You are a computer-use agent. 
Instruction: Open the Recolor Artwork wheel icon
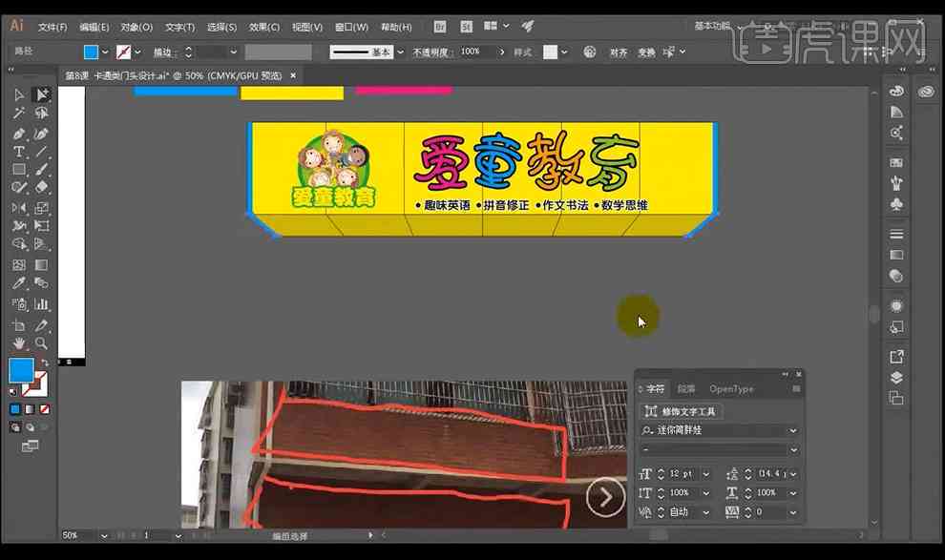589,52
